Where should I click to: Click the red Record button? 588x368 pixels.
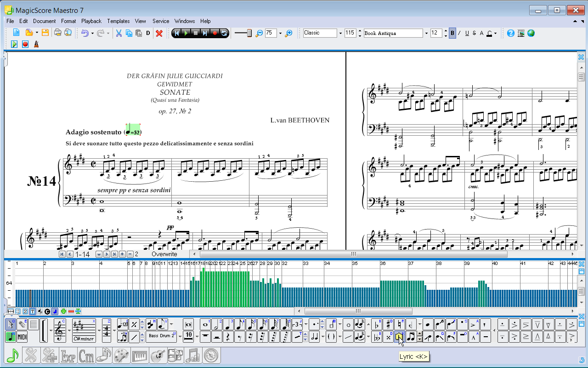click(x=215, y=33)
